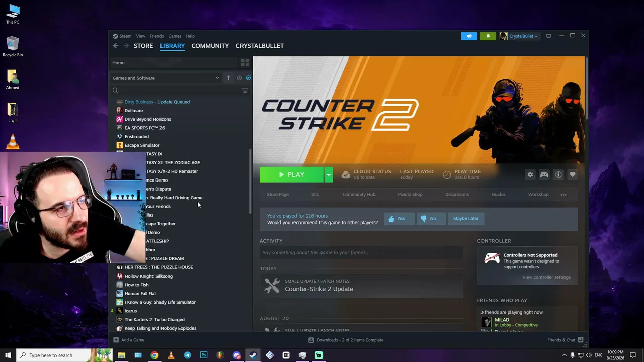
Task: Open Photoshop from the taskbar
Action: coord(204,355)
